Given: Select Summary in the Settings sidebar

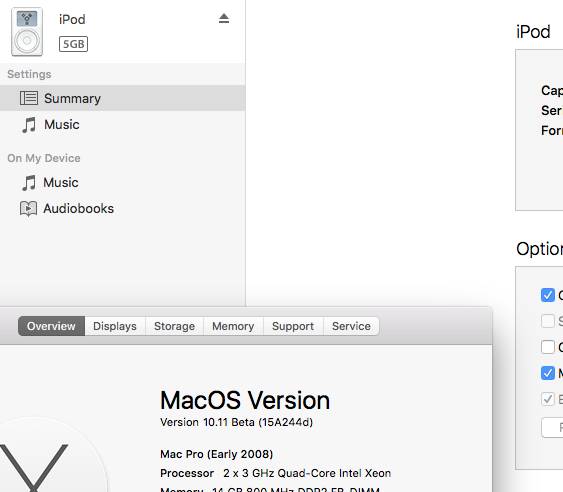Looking at the screenshot, I should [x=122, y=98].
